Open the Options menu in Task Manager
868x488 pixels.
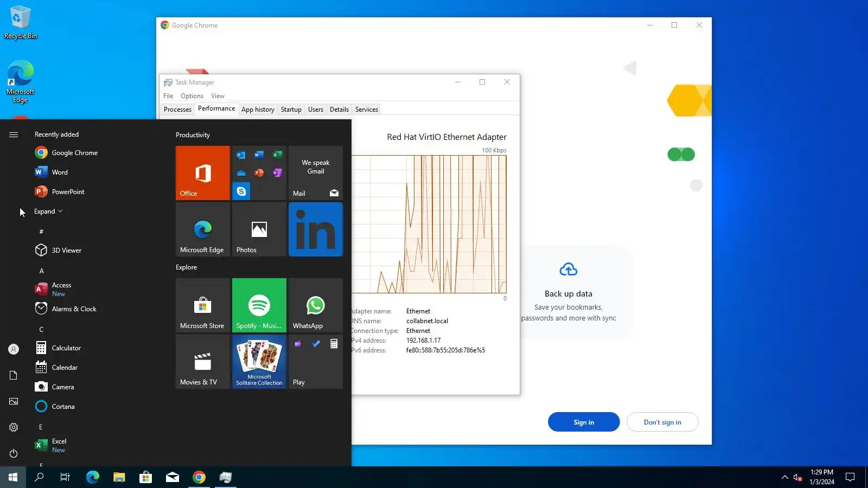[x=192, y=96]
